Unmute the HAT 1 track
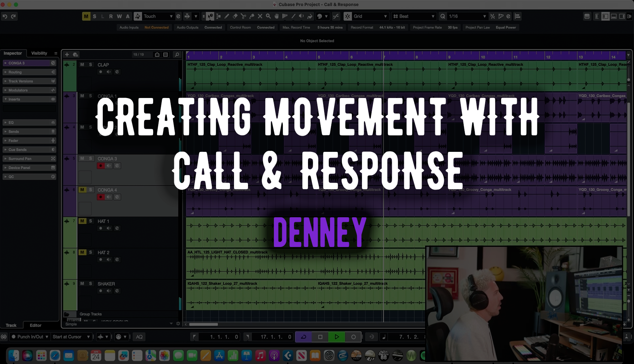 point(82,221)
